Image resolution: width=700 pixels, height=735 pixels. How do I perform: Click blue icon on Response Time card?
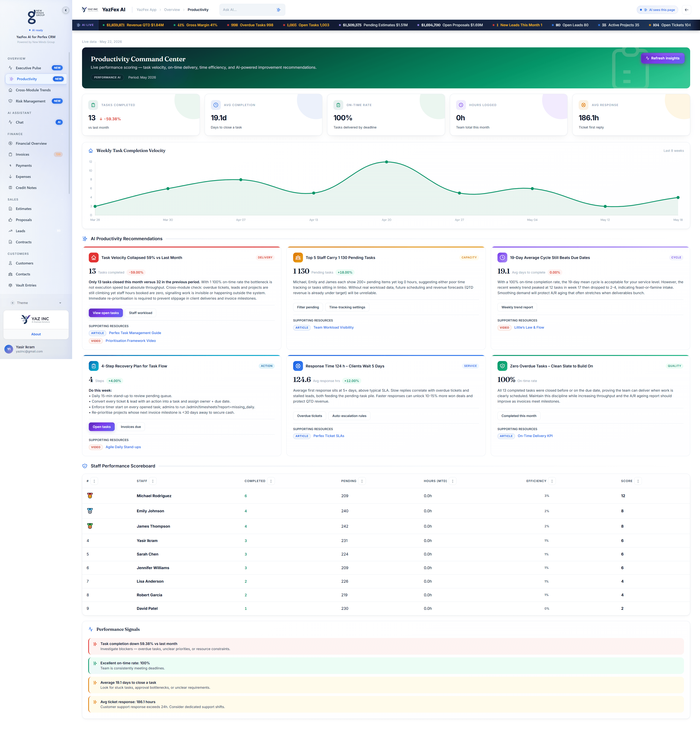298,366
